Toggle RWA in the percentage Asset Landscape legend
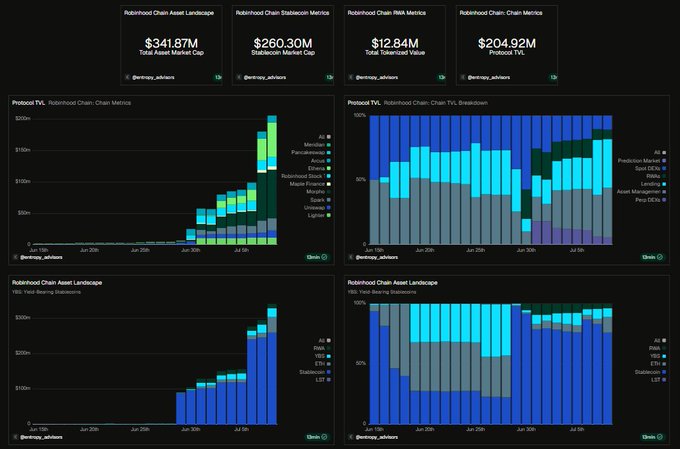Viewport: 680px width, 449px height. pyautogui.click(x=657, y=348)
